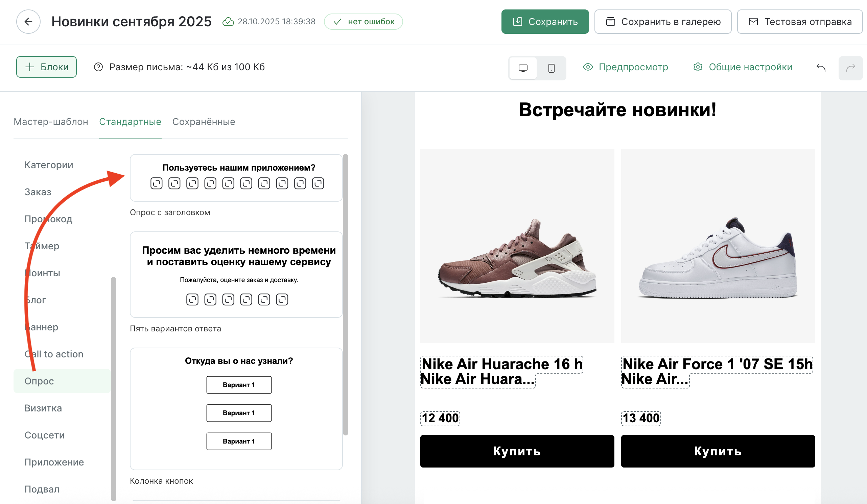Image resolution: width=867 pixels, height=504 pixels.
Task: Click the letter size help icon
Action: tap(98, 67)
